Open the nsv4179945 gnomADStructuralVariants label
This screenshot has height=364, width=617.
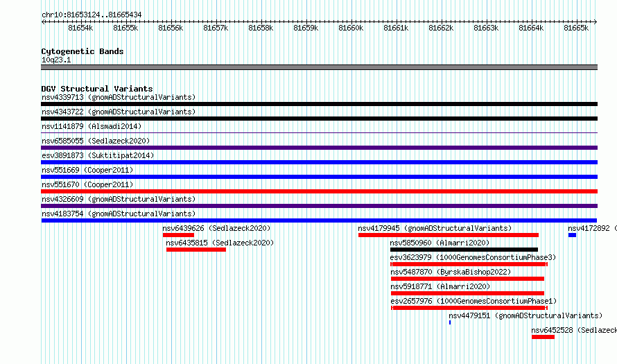pos(435,228)
